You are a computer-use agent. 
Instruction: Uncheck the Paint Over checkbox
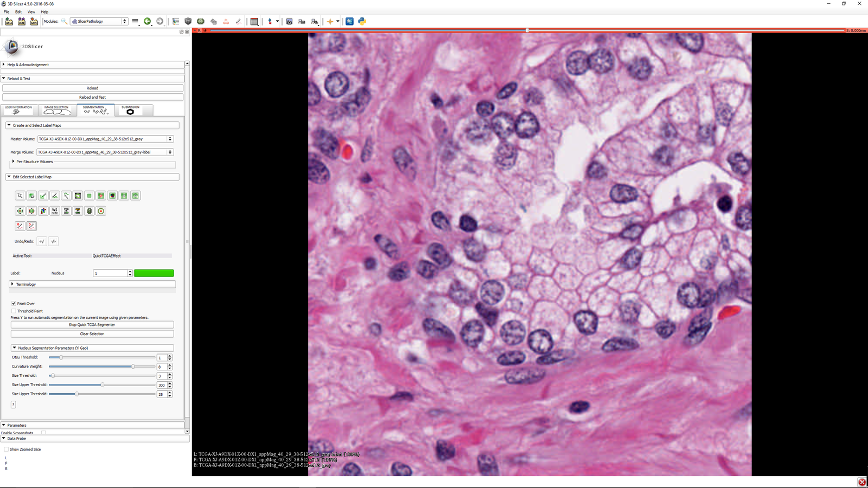(x=14, y=304)
